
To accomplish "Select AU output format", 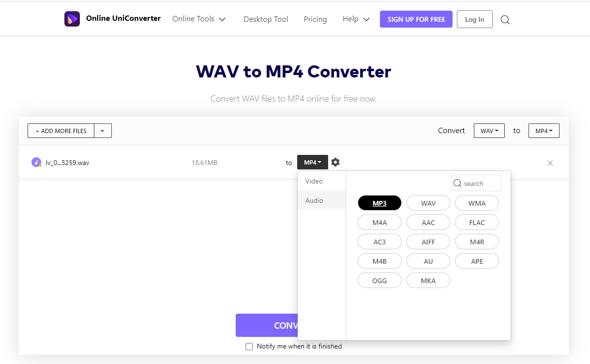I will pos(428,261).
